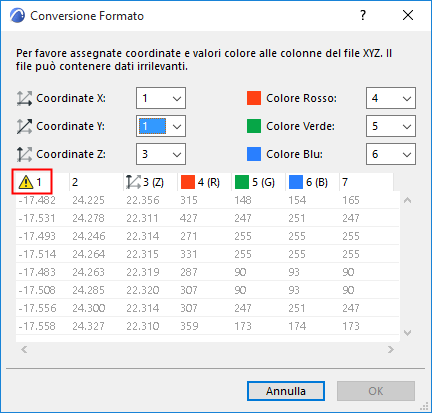This screenshot has height=413, width=432.
Task: Select column header 7
Action: click(x=366, y=182)
